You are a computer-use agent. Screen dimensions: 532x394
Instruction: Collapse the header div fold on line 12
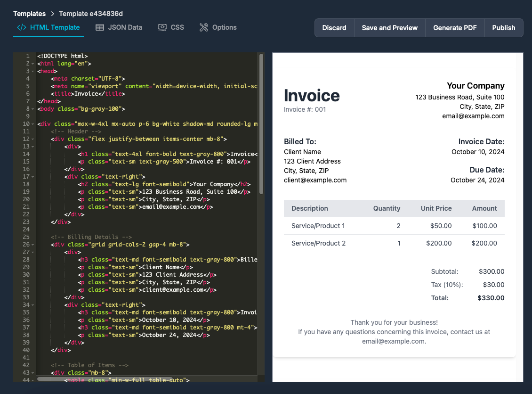32,139
